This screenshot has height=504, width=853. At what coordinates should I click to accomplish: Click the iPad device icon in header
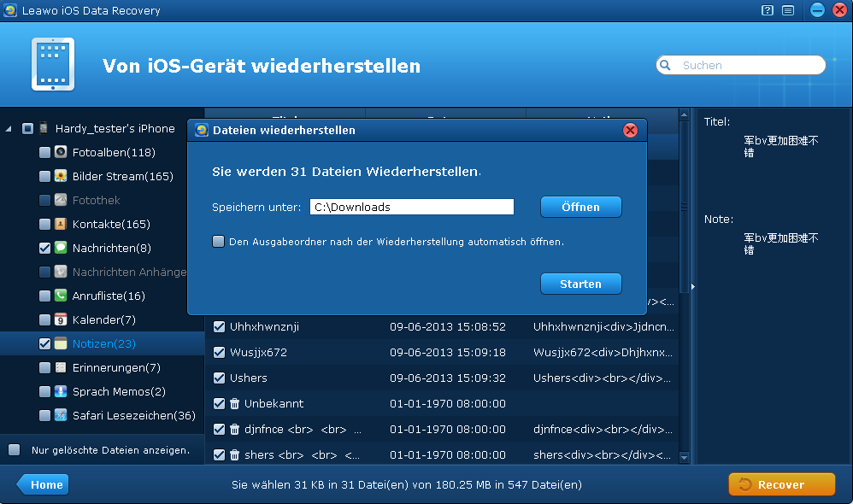pos(53,64)
